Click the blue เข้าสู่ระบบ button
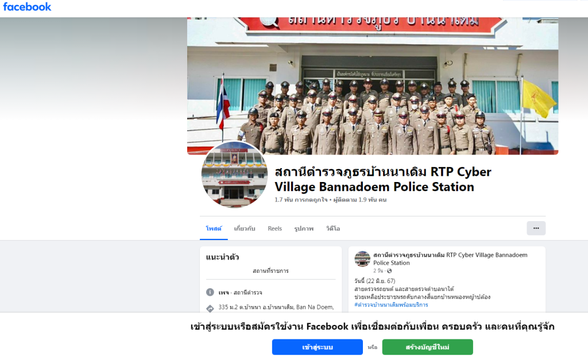 [x=317, y=347]
